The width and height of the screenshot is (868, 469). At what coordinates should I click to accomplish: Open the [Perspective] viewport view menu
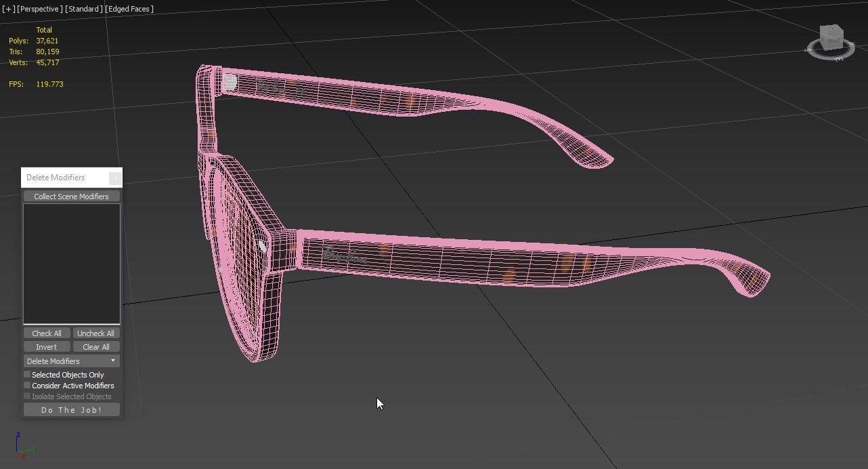pyautogui.click(x=40, y=9)
